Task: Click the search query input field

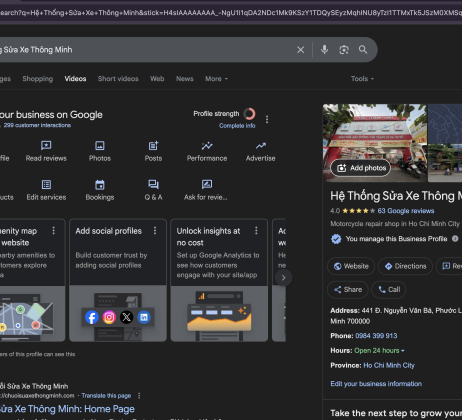Action: tap(145, 50)
